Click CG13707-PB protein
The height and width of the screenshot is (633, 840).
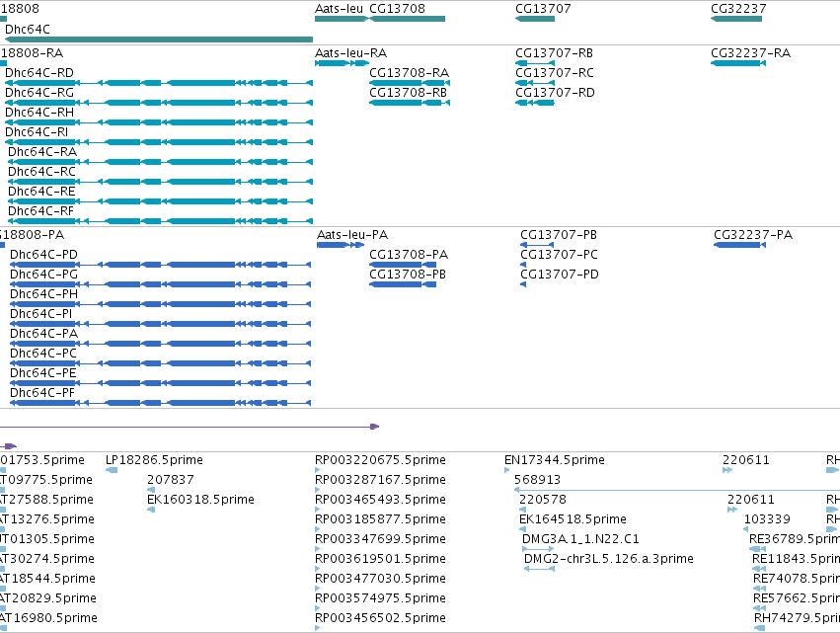coord(537,245)
